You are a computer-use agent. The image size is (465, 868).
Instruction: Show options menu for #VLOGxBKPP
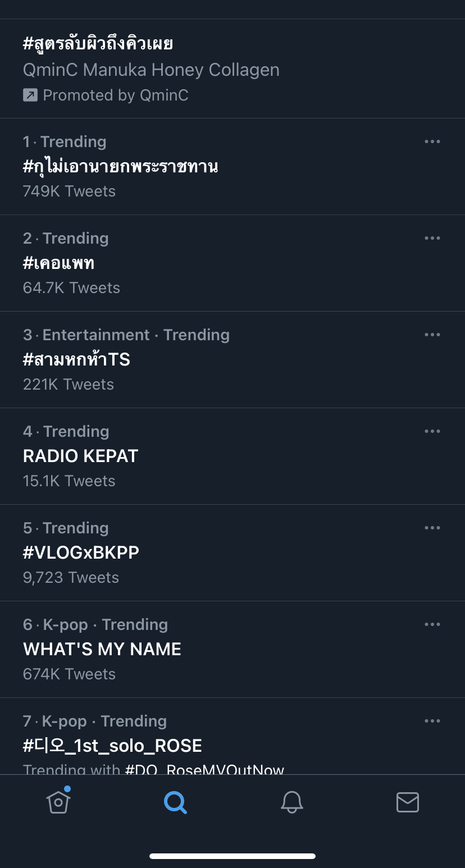(432, 528)
